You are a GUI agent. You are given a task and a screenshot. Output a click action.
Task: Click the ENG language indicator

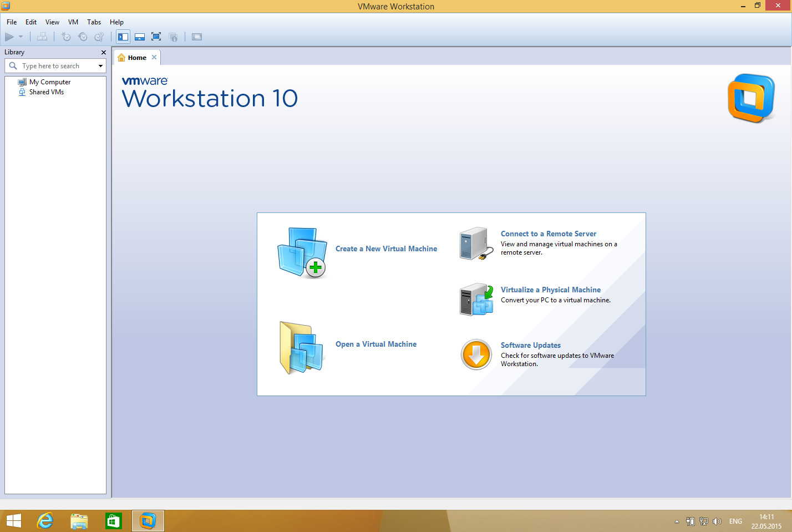tap(735, 521)
